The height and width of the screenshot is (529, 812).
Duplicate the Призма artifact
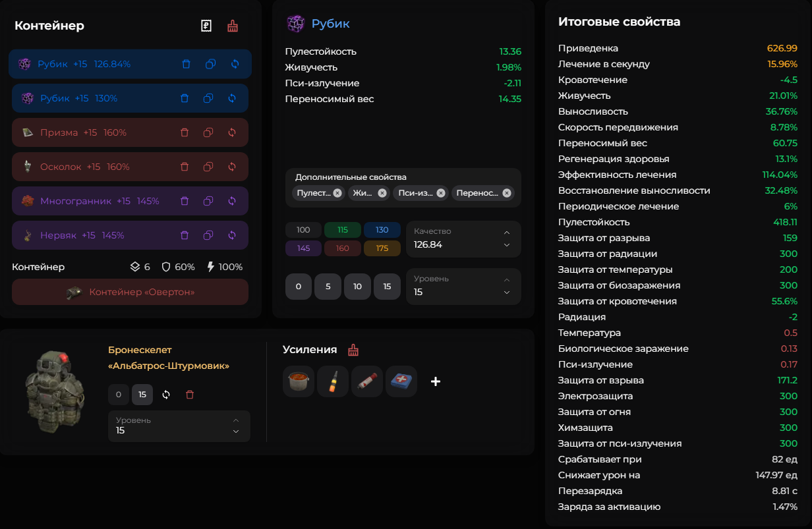[208, 132]
